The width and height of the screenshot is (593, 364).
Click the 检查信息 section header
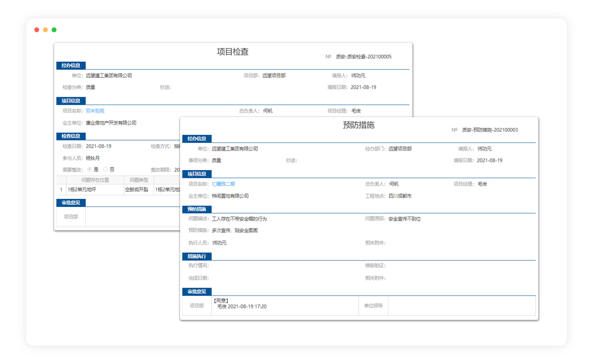[x=71, y=136]
